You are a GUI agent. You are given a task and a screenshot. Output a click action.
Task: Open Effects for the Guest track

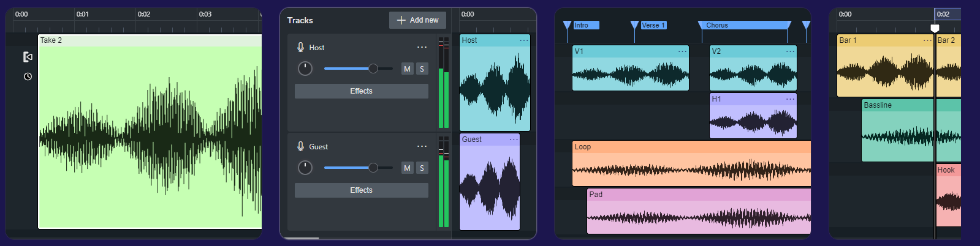(361, 190)
